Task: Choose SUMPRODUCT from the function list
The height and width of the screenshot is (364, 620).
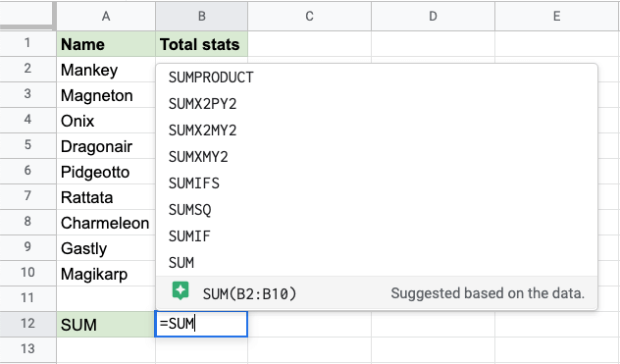Action: tap(377, 78)
